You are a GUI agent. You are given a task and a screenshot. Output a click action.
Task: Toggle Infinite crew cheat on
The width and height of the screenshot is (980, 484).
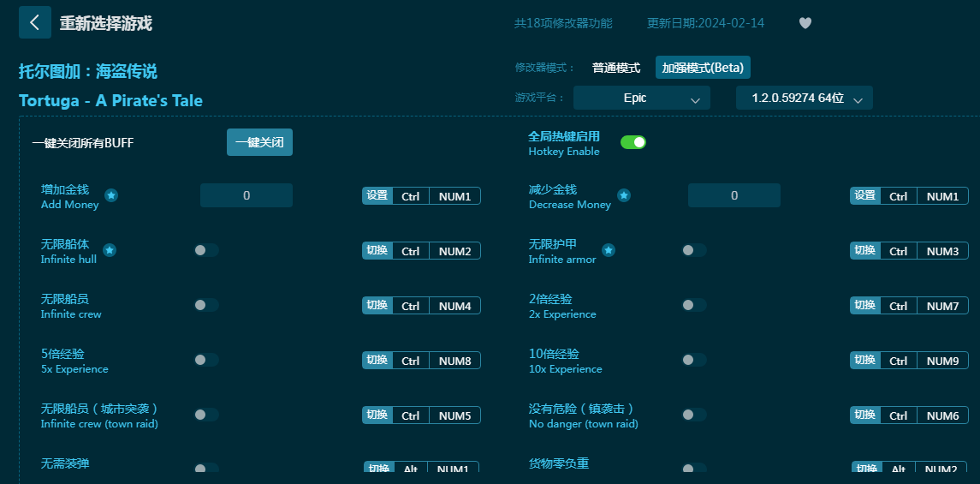click(205, 305)
